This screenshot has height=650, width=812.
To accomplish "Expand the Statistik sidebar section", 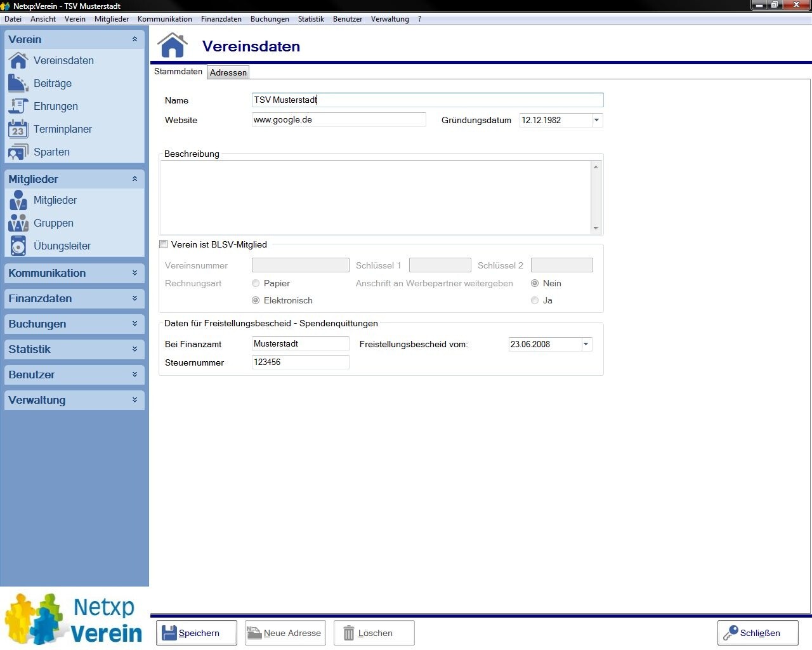I will click(134, 349).
